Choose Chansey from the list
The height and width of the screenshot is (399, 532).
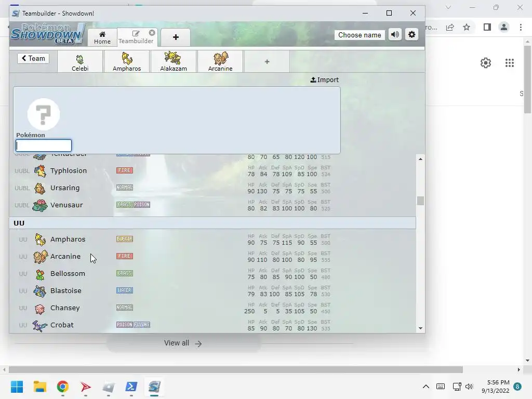pos(212,308)
